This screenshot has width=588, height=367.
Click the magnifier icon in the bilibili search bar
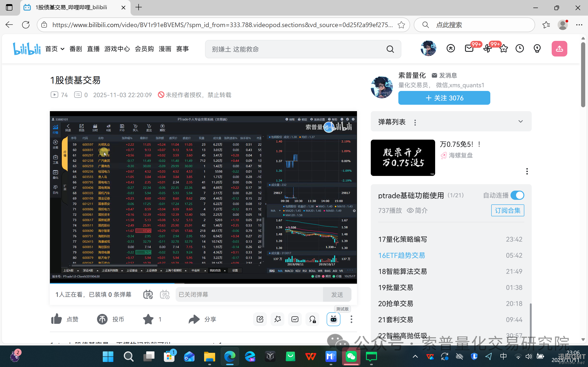[390, 49]
